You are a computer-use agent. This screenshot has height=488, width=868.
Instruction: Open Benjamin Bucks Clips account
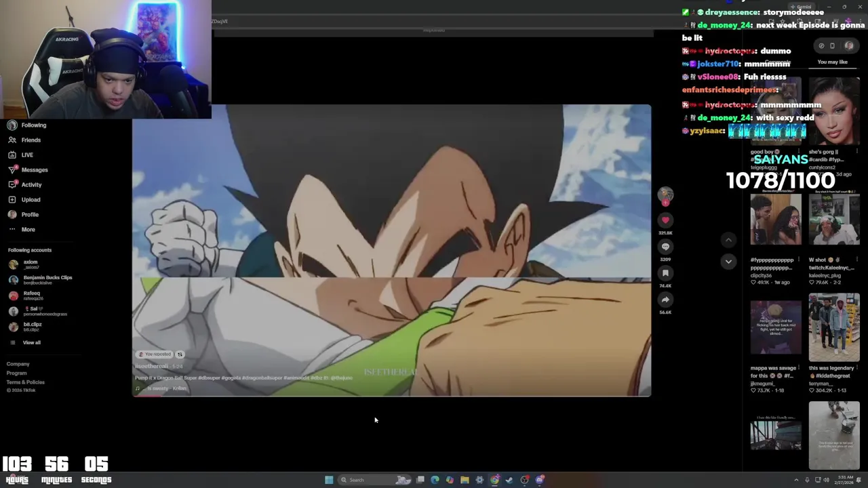(41, 279)
